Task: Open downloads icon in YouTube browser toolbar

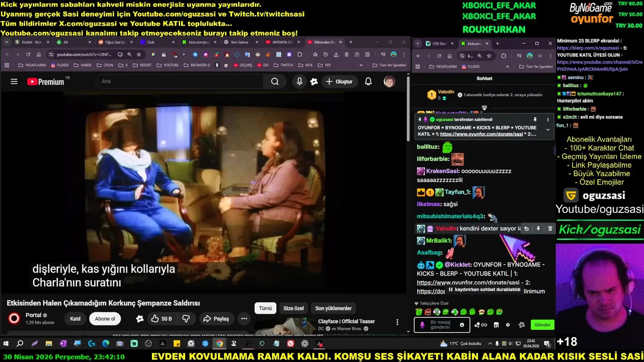Action: (x=336, y=54)
